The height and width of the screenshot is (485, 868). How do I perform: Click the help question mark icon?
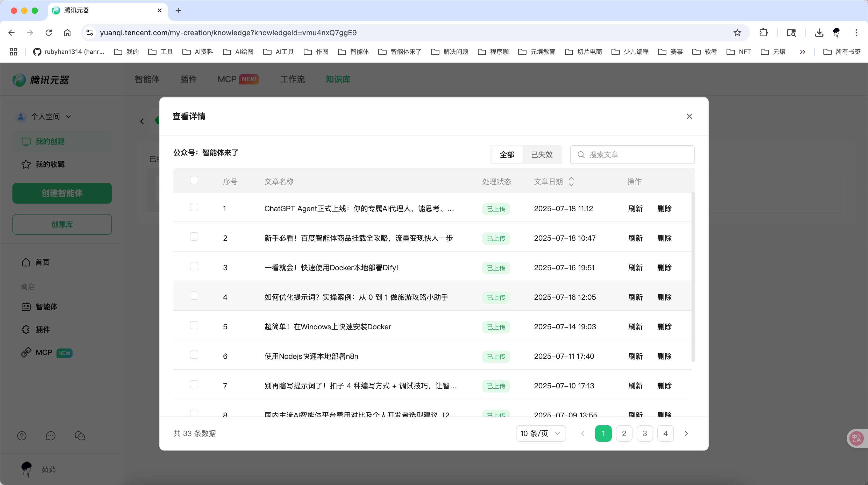pos(21,436)
